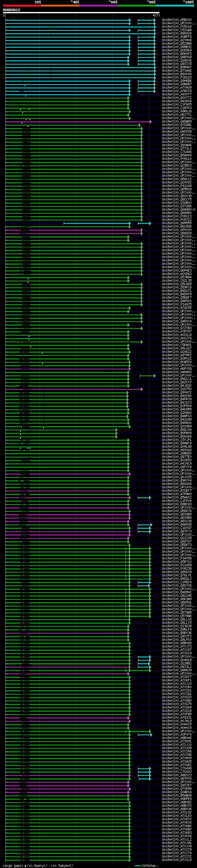Image resolution: width=197 pixels, height=868 pixels.
Task: Click hit label UniRef100_A9NUB7
Action: coord(176,84)
